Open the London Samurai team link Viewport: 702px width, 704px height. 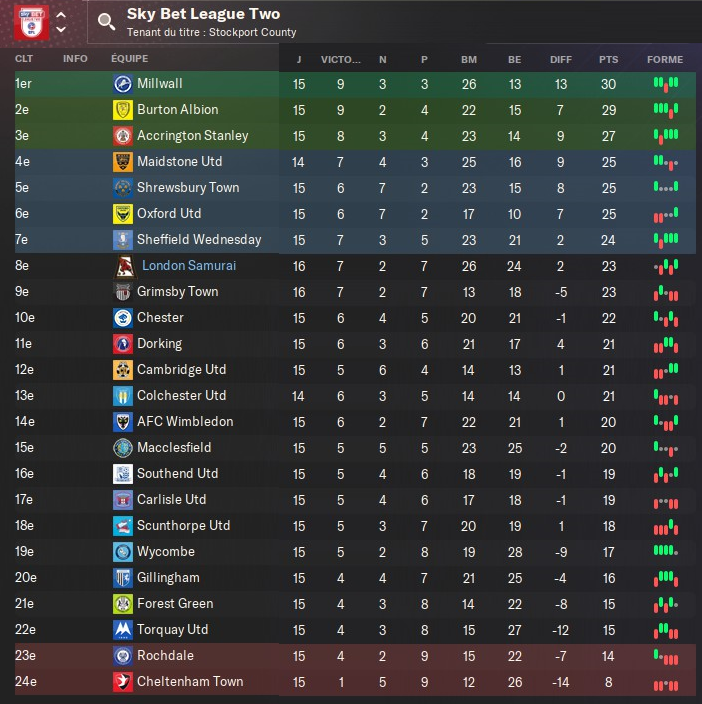[x=189, y=266]
